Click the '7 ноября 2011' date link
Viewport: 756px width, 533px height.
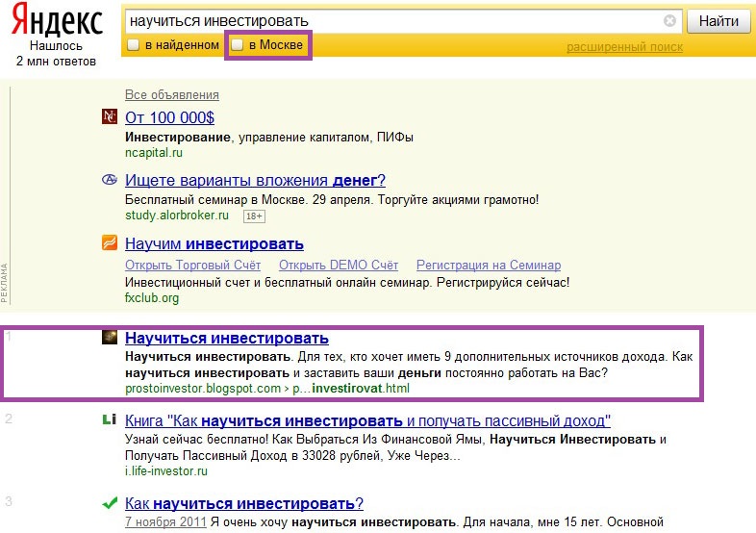click(165, 521)
